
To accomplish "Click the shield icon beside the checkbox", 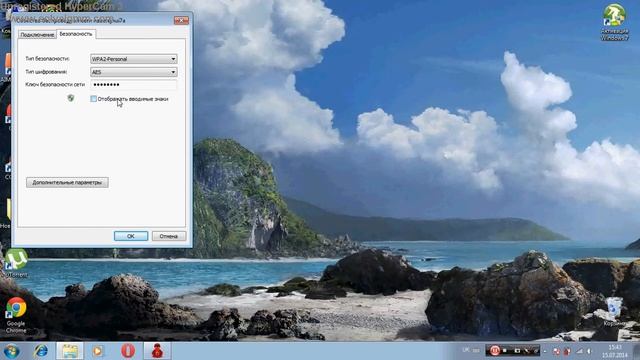I will point(71,98).
